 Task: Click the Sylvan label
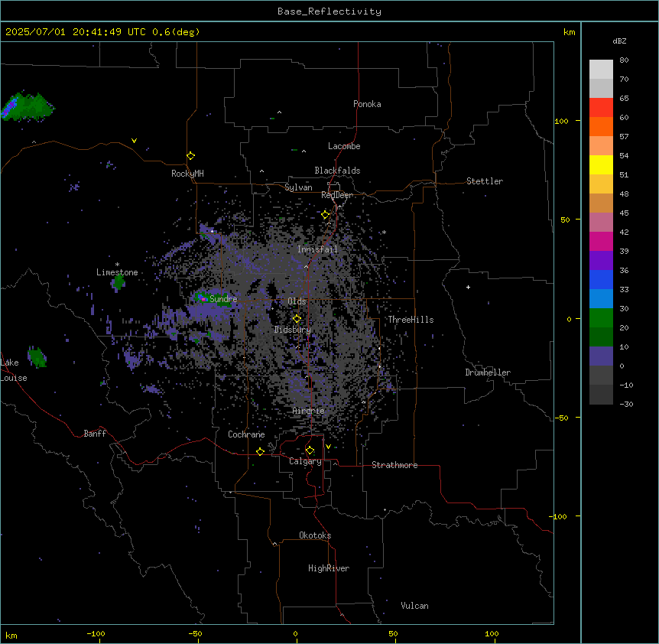click(298, 187)
